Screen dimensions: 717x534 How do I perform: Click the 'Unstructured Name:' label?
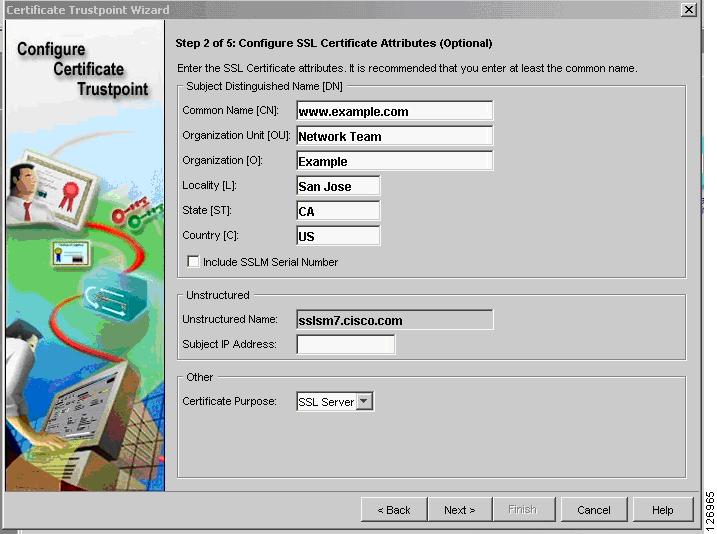pos(230,319)
